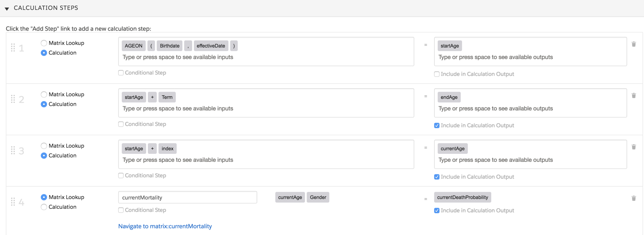Select the Term token in step 2
Image resolution: width=644 pixels, height=235 pixels.
click(x=167, y=97)
